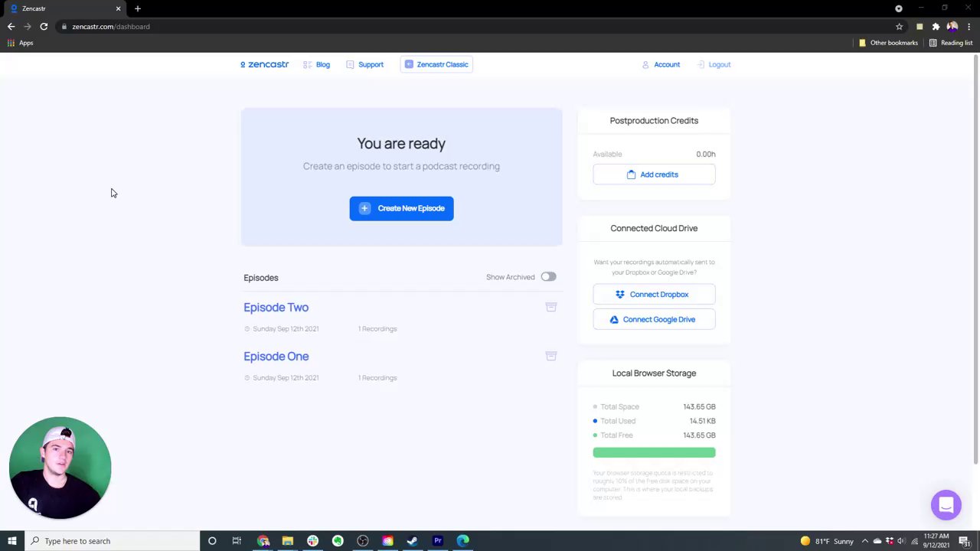This screenshot has width=980, height=551.
Task: Open Steam from the taskbar
Action: pos(412,541)
